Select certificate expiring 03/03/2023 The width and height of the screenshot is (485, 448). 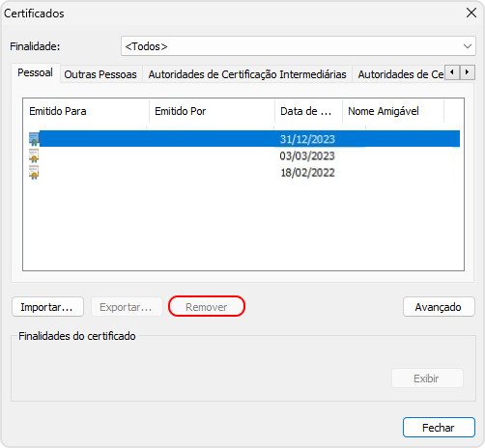244,155
